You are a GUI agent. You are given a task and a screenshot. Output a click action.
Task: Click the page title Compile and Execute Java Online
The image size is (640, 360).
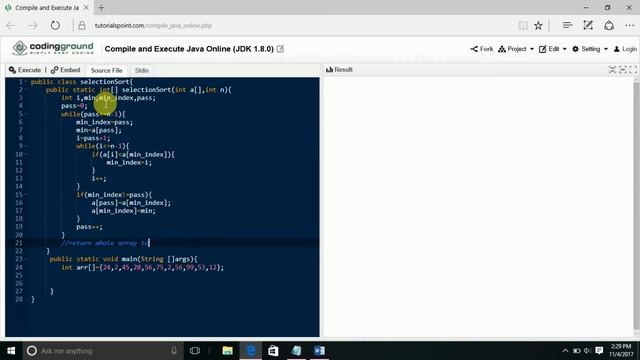[x=189, y=49]
